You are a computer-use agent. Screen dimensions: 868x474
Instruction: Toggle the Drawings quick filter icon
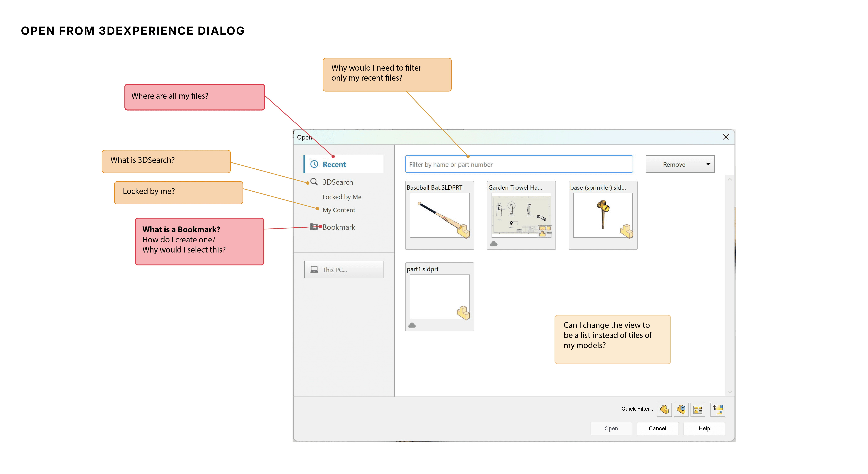coord(698,410)
